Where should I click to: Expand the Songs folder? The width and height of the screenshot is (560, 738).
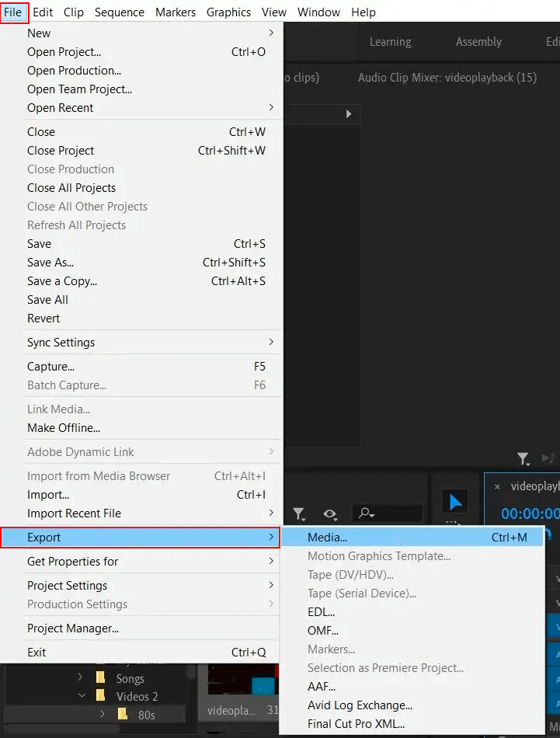[80, 677]
